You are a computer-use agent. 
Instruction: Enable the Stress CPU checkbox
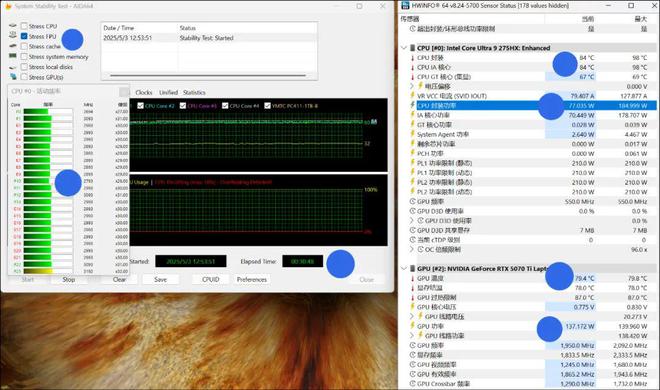tap(24, 26)
